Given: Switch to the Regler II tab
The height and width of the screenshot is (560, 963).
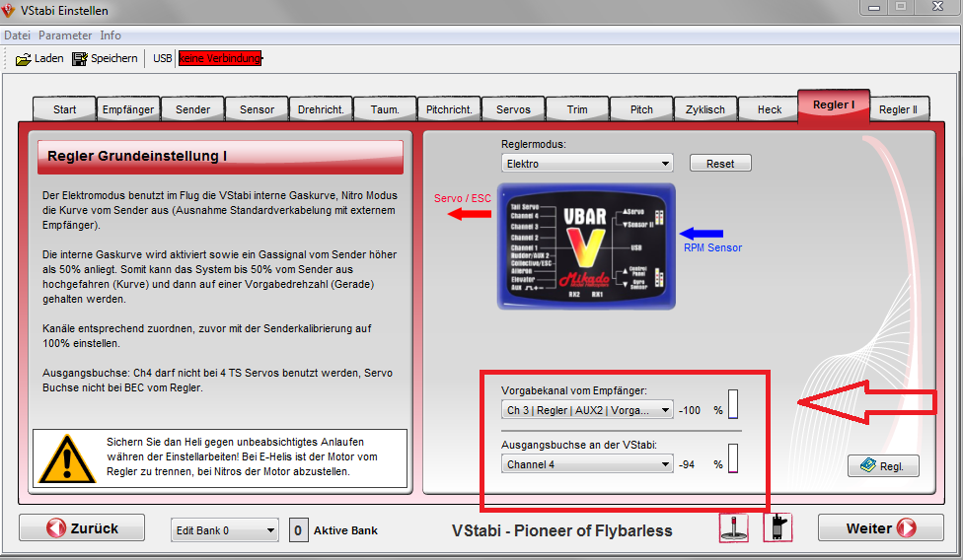Looking at the screenshot, I should tap(898, 109).
